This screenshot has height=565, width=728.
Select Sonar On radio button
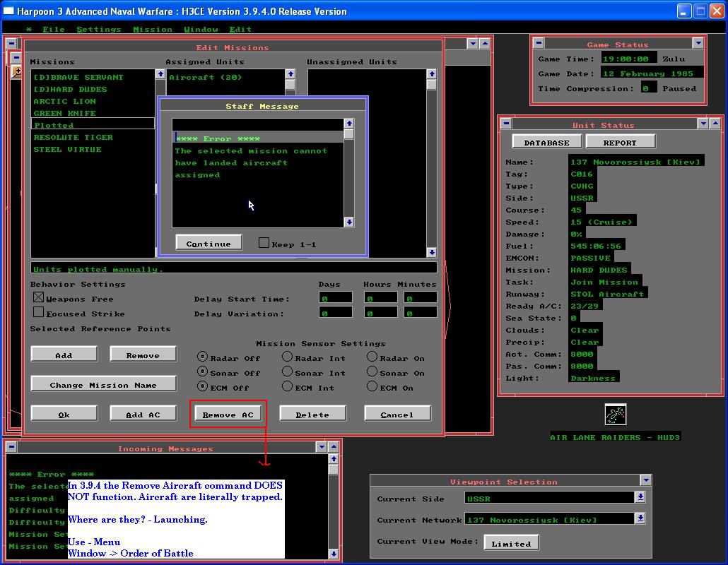click(x=372, y=371)
